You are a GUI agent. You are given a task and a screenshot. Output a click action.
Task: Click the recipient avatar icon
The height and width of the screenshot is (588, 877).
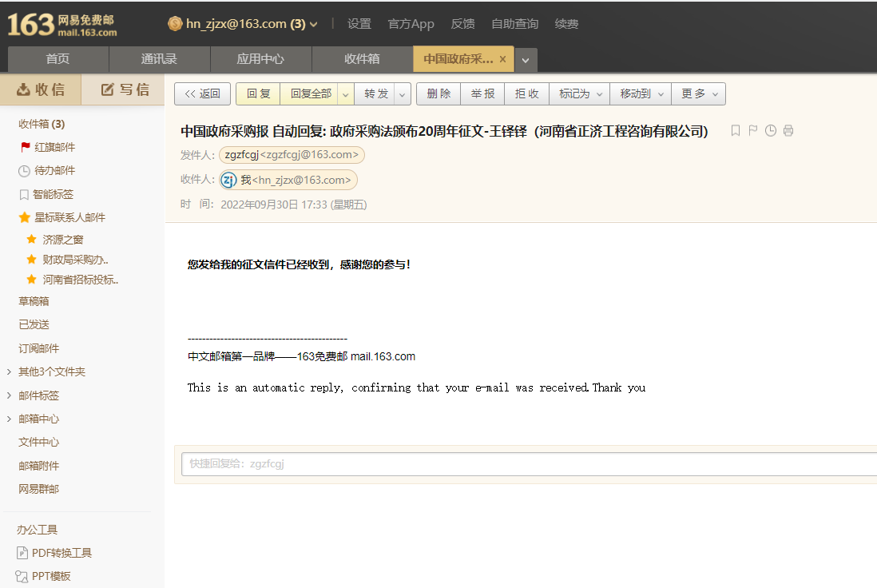pos(228,180)
